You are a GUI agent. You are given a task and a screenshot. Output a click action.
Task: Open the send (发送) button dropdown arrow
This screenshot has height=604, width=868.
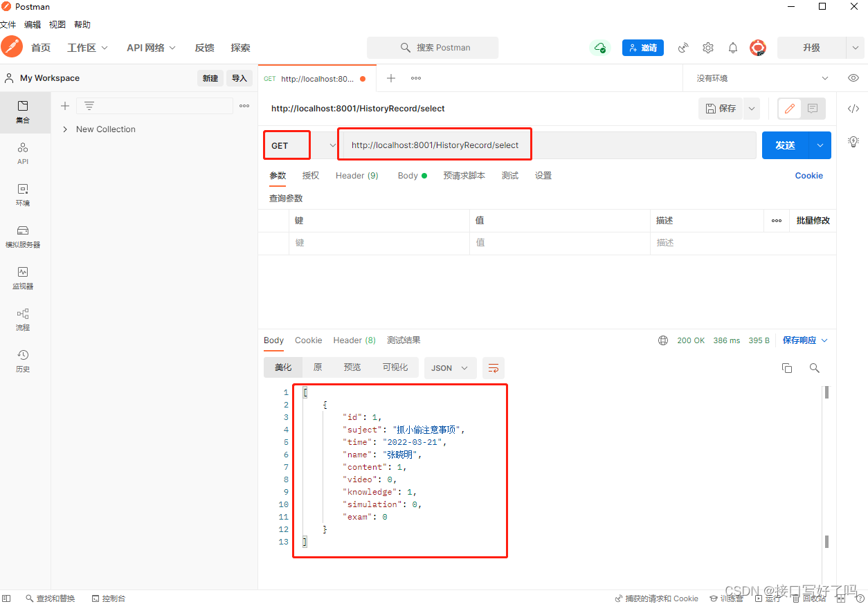coord(820,145)
